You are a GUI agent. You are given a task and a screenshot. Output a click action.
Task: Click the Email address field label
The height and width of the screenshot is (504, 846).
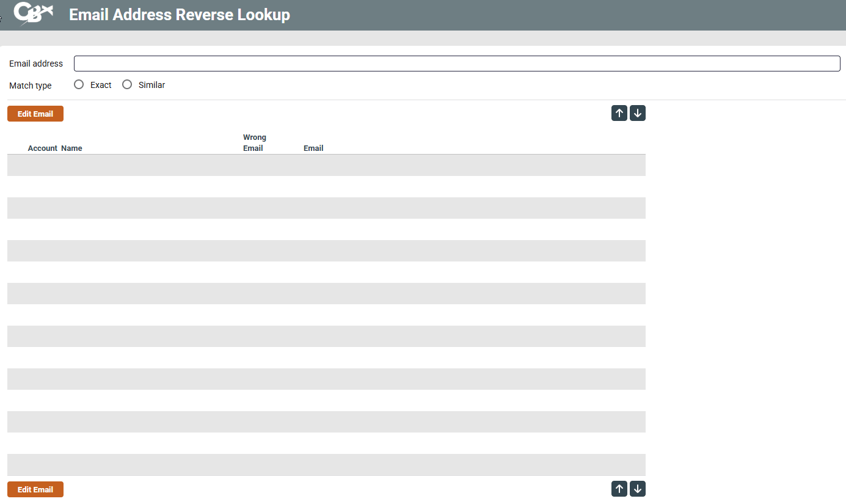(36, 64)
